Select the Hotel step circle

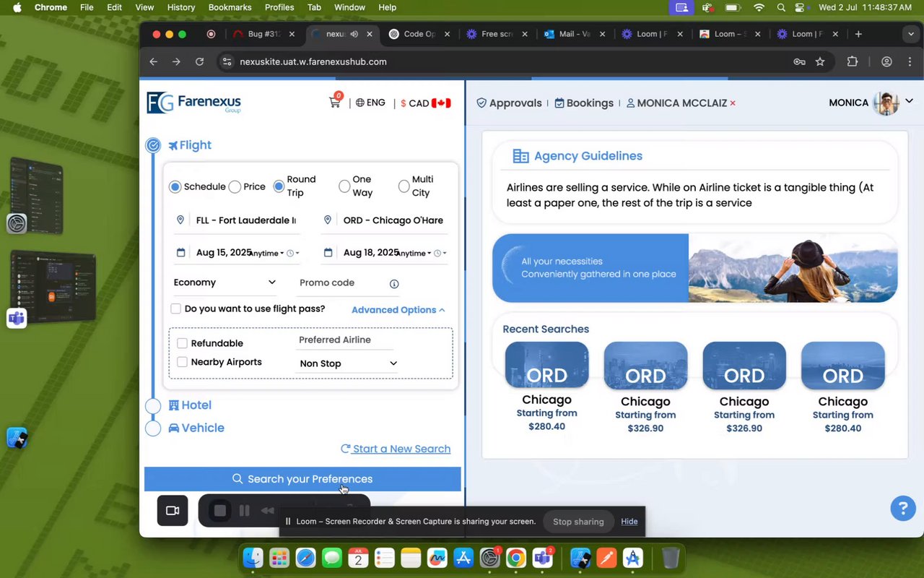[153, 406]
